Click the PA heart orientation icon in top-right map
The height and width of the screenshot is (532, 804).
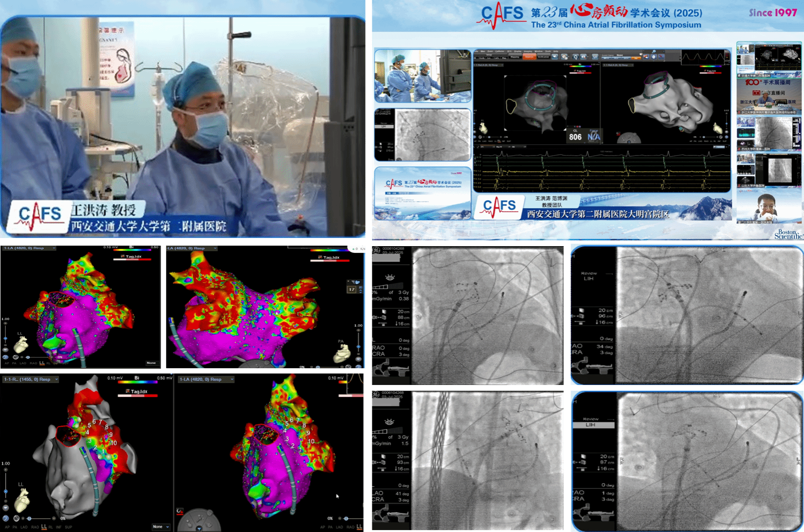[342, 353]
